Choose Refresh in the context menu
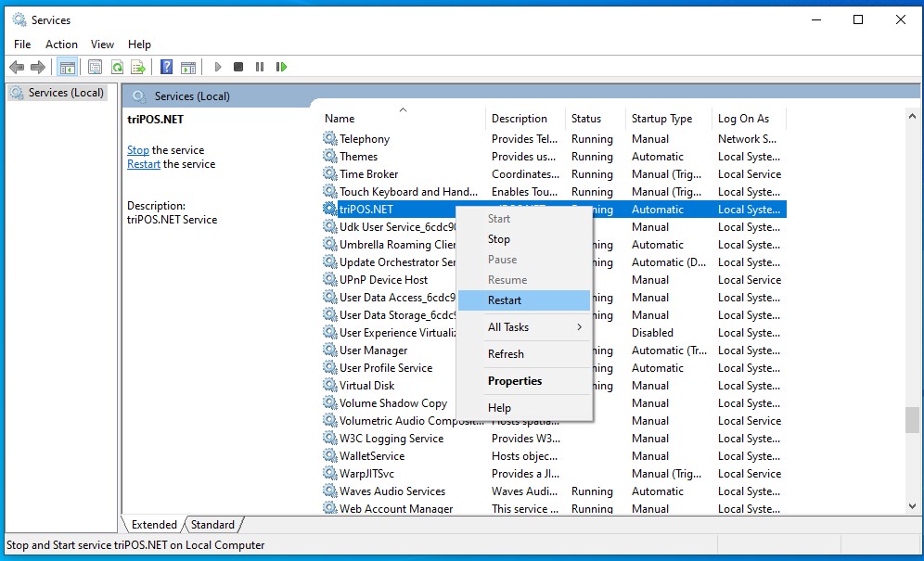 (x=524, y=353)
